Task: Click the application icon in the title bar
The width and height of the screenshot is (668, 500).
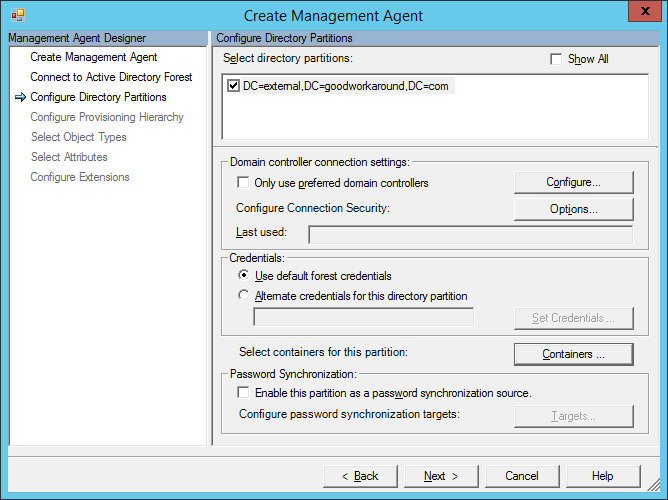Action: click(17, 15)
